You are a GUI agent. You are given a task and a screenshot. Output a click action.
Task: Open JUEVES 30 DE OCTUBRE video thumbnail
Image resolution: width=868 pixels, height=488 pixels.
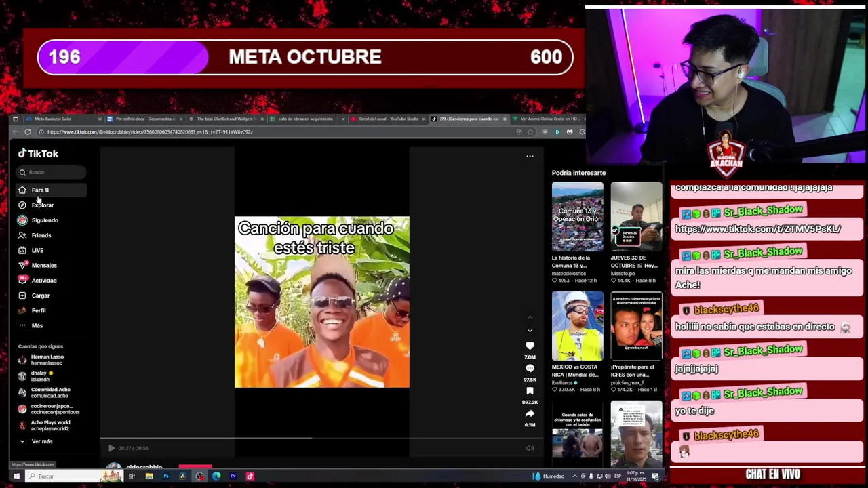(636, 217)
